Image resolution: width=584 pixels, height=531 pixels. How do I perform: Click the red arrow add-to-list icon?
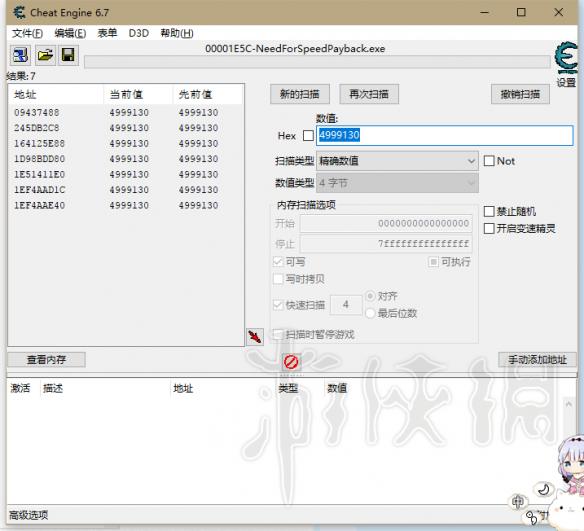tap(255, 337)
